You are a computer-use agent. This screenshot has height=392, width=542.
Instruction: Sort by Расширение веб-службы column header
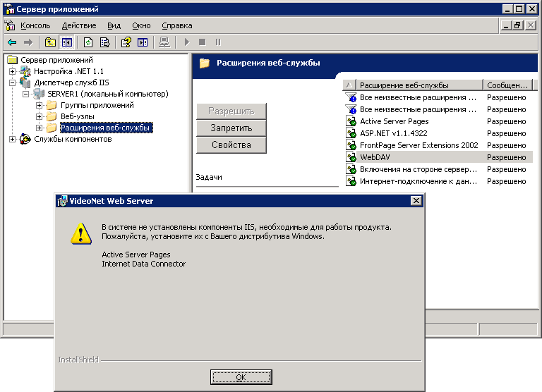pyautogui.click(x=419, y=85)
